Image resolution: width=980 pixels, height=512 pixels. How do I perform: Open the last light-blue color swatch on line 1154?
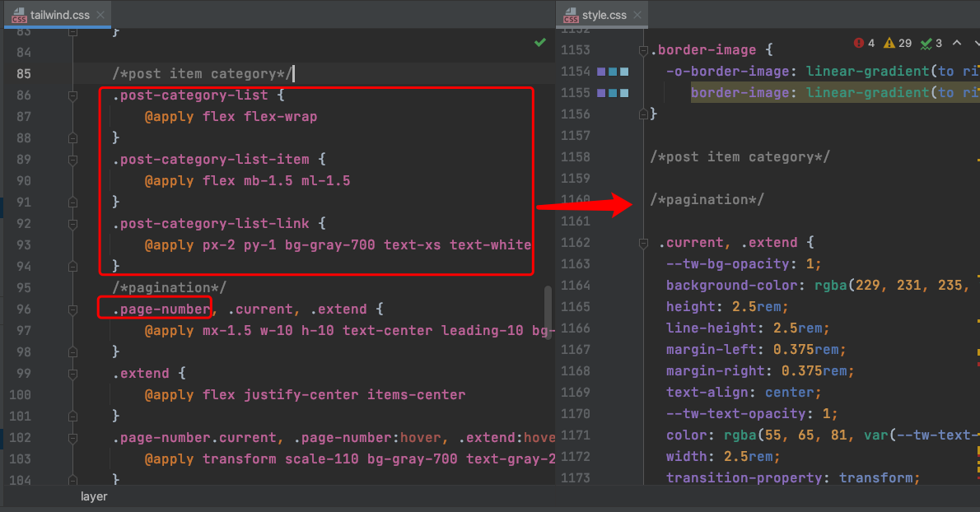[624, 72]
